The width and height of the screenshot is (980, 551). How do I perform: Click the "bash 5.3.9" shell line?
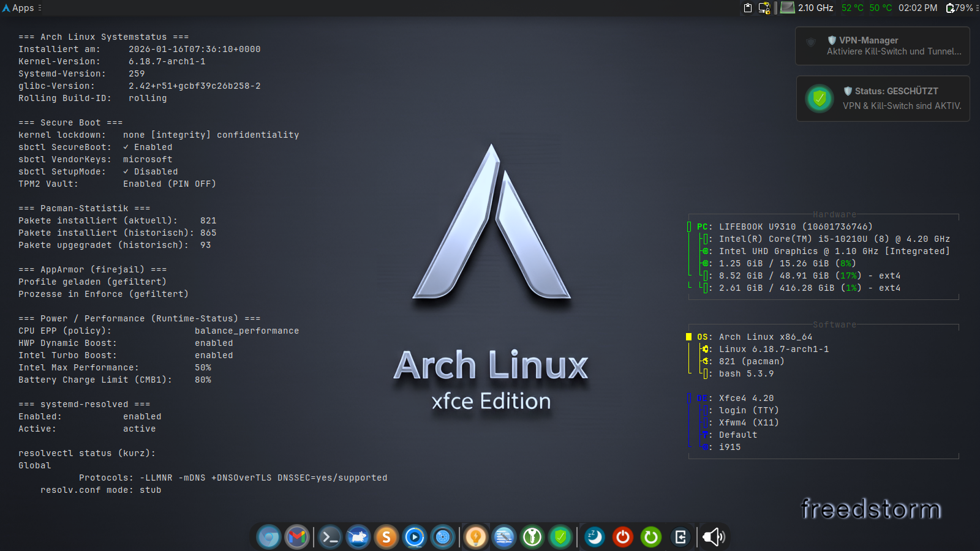coord(737,373)
